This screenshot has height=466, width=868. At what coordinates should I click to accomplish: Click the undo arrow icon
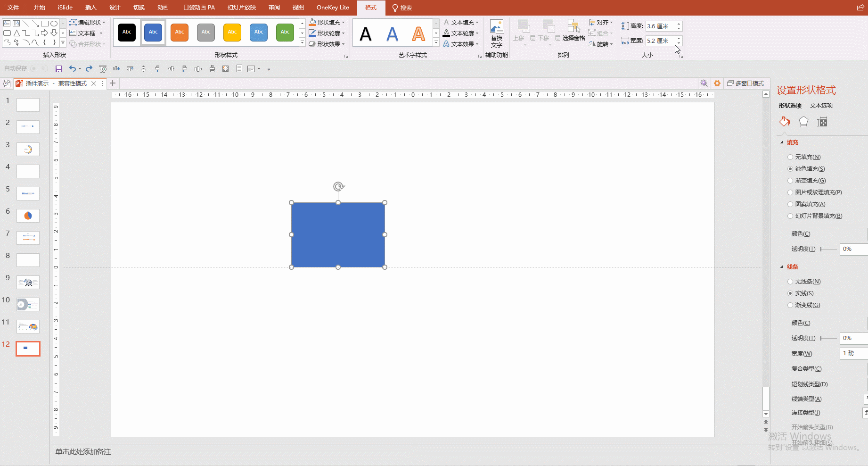[72, 69]
